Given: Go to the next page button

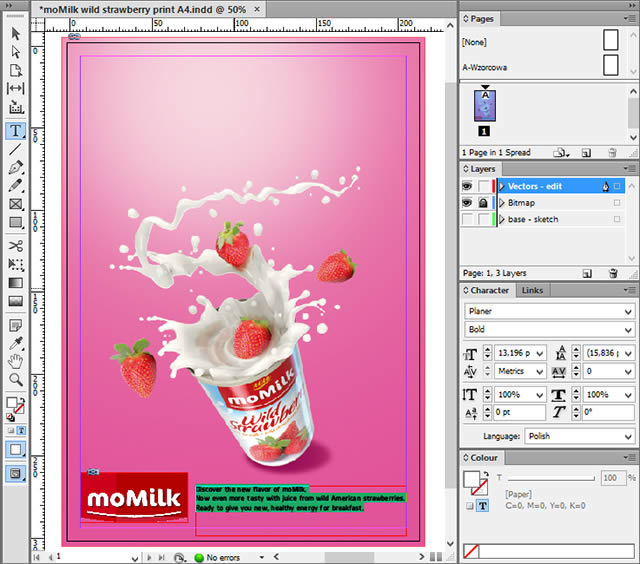Looking at the screenshot, I should pyautogui.click(x=149, y=557).
